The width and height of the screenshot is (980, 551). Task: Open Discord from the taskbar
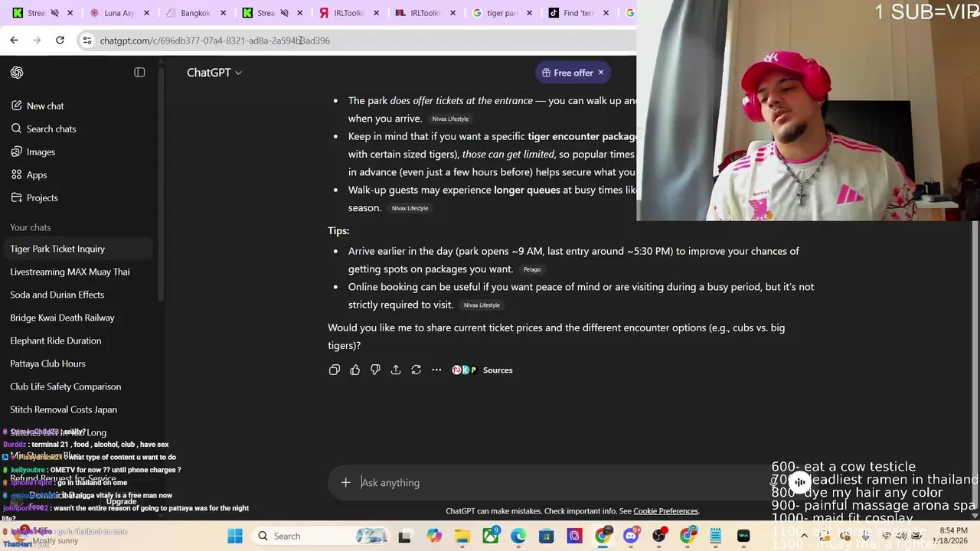[631, 536]
